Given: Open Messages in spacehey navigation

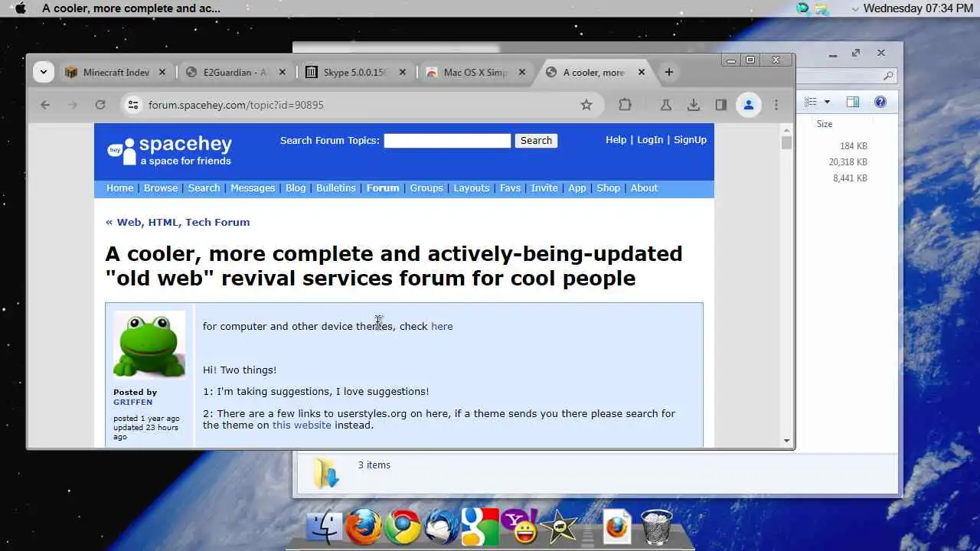Looking at the screenshot, I should pos(253,187).
